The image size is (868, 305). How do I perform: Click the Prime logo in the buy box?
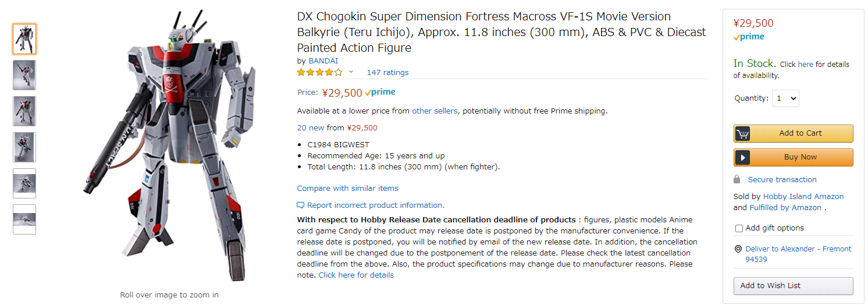click(749, 37)
